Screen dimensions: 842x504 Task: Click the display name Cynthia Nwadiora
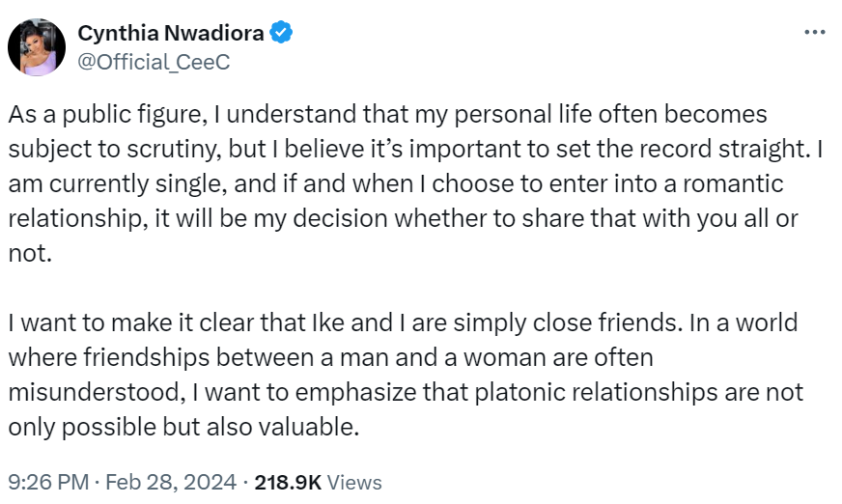coord(171,33)
